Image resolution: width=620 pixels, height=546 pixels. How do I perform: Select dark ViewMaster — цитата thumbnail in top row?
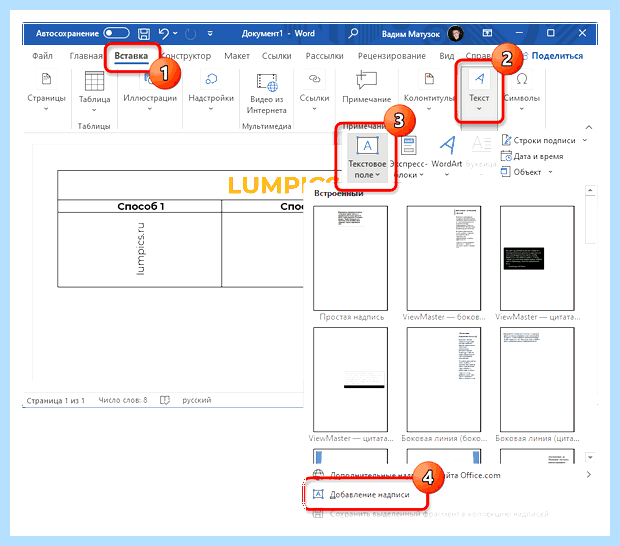click(x=537, y=258)
